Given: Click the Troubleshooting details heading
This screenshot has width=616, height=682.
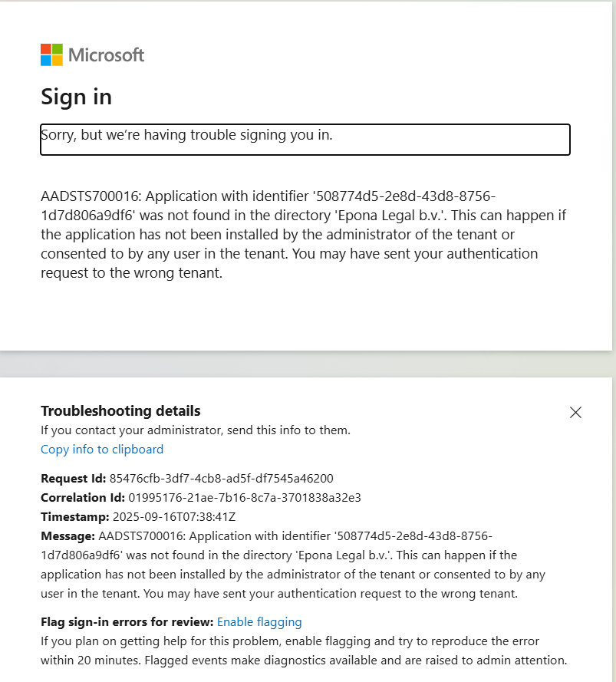Looking at the screenshot, I should pos(120,411).
